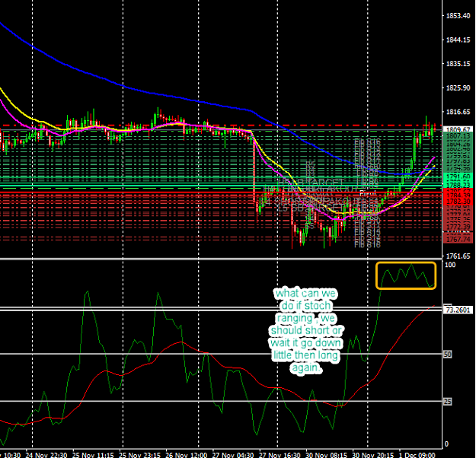Click the 30 Nov 20:15 time label
476x458 pixels.
[x=373, y=455]
